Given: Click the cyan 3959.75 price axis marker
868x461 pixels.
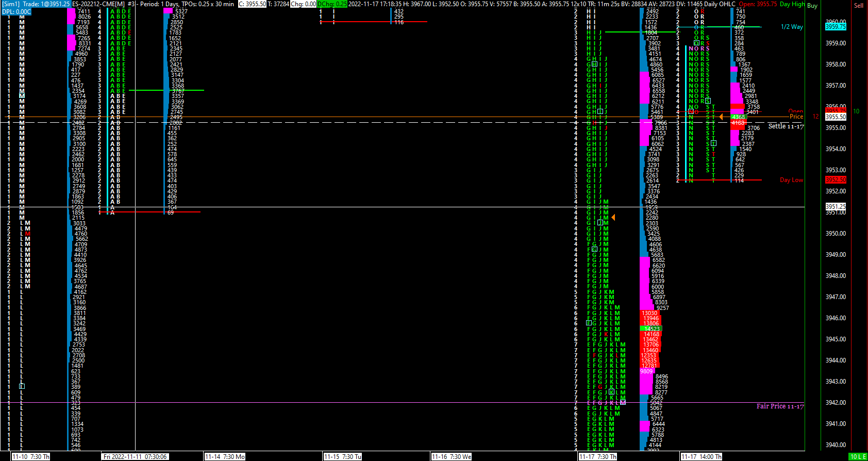Looking at the screenshot, I should (836, 26).
